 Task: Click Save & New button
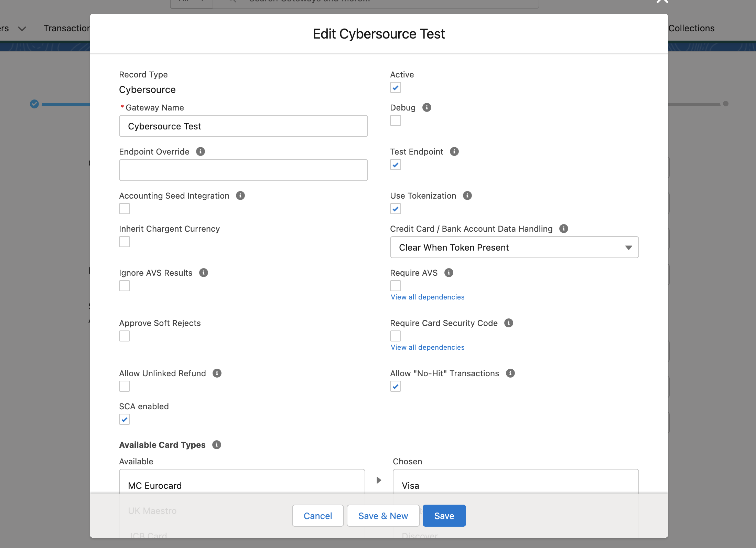(383, 516)
